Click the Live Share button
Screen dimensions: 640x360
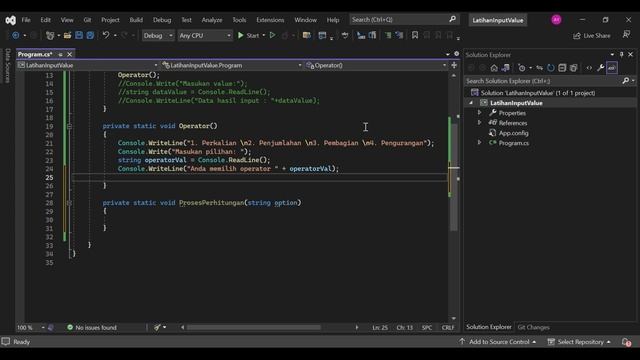[x=592, y=36]
